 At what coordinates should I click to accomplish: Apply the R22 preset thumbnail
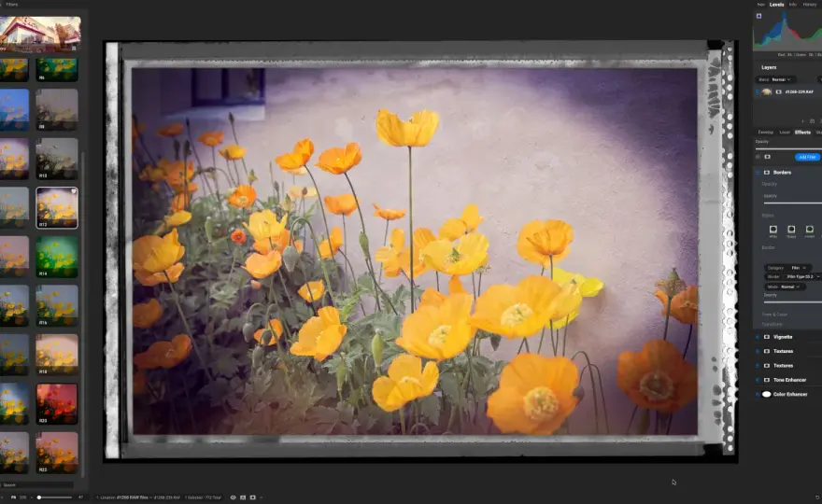pyautogui.click(x=57, y=453)
